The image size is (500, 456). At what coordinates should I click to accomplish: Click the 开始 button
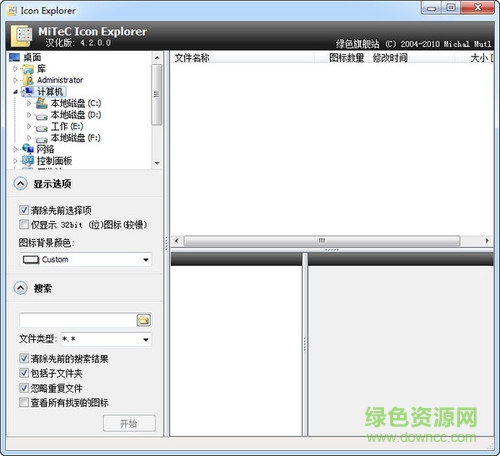(129, 423)
